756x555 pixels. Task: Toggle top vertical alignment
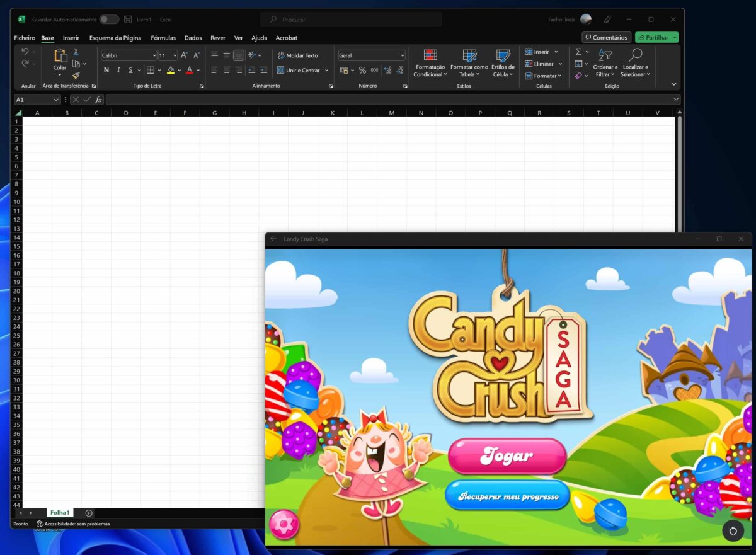(x=215, y=55)
